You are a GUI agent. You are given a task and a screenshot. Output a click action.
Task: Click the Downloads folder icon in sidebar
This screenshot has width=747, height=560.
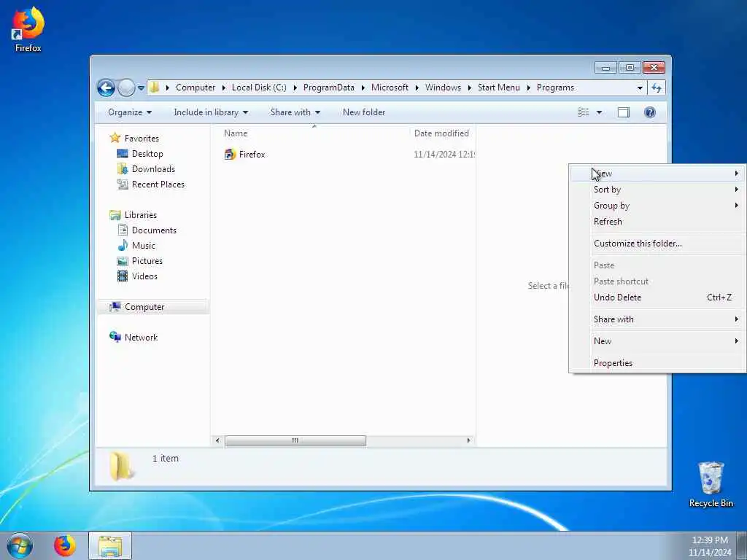click(123, 168)
